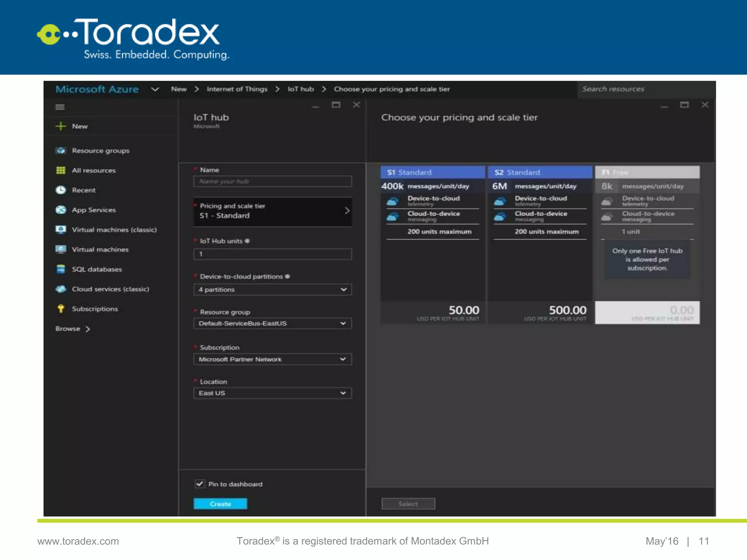747x560 pixels.
Task: Open the Device-to-cloud partitions dropdown
Action: point(272,289)
